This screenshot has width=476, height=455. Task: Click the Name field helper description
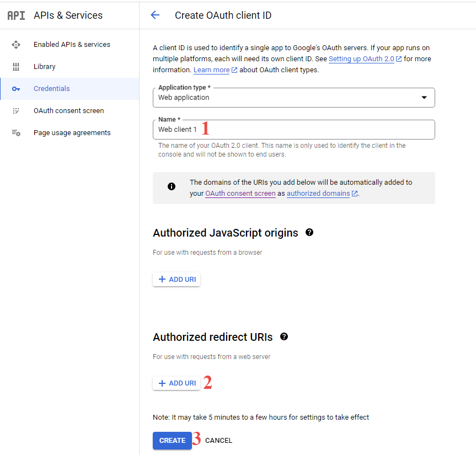pos(282,150)
